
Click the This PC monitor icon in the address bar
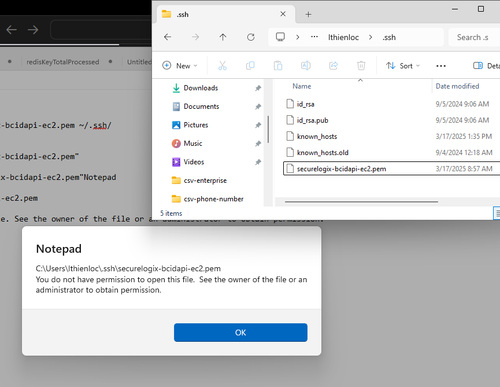coord(280,37)
